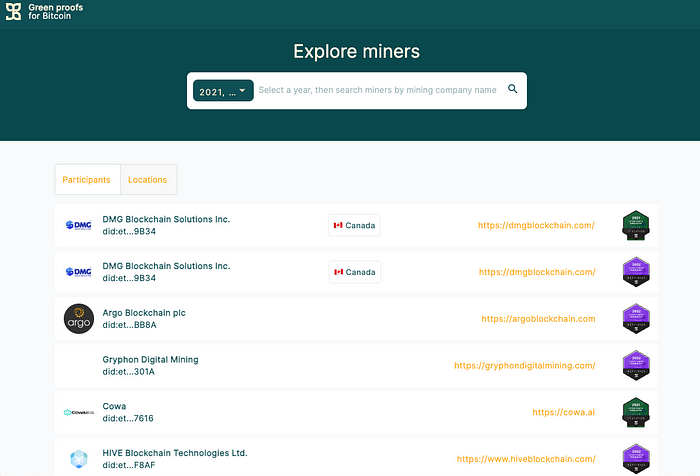This screenshot has width=700, height=476.
Task: Select Gryphon Digital Mining name
Action: coord(150,359)
